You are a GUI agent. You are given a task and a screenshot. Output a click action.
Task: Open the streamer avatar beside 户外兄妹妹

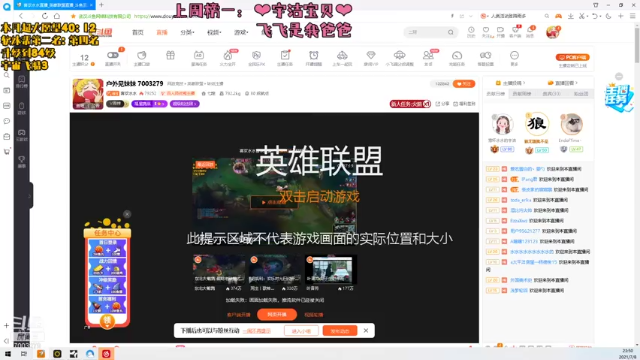(x=88, y=94)
